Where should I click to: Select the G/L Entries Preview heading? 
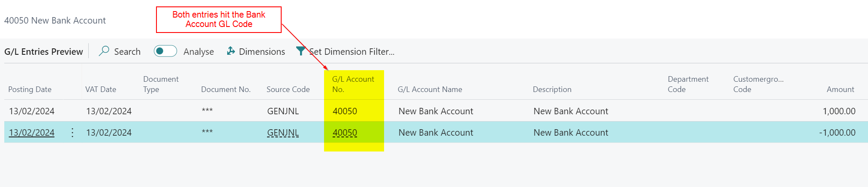[x=44, y=52]
